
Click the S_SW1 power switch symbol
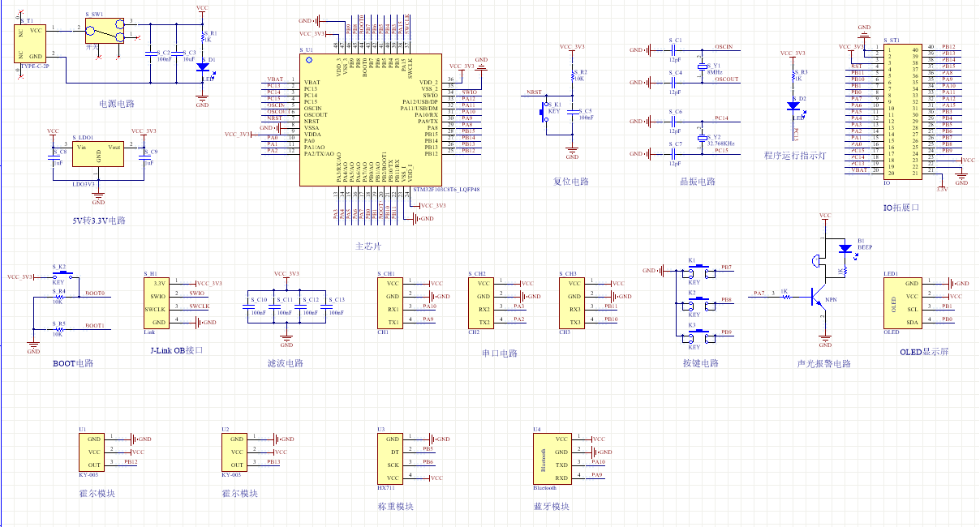(105, 30)
